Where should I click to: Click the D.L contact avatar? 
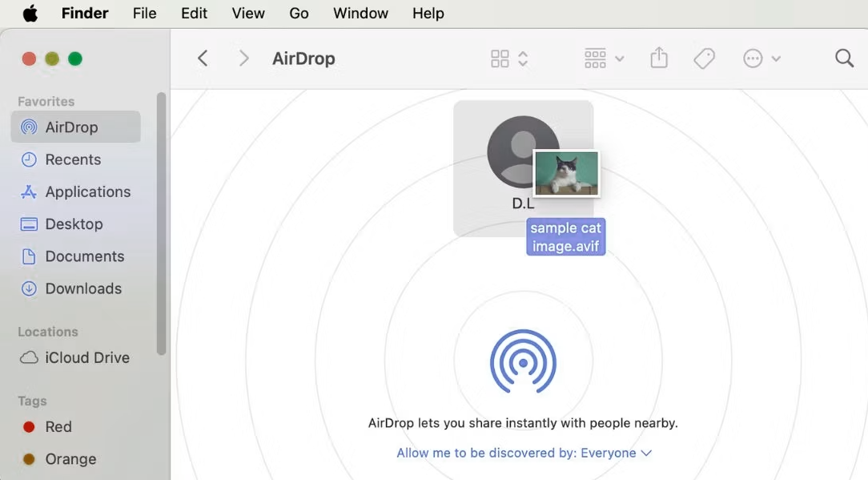pos(523,151)
